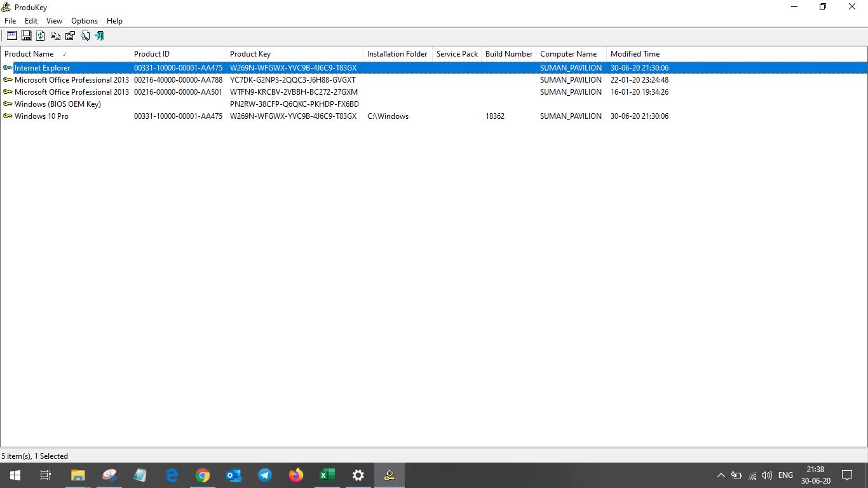Click the '5 item(s), 1 Selected' status text
Viewport: 868px width, 488px height.
tap(34, 456)
